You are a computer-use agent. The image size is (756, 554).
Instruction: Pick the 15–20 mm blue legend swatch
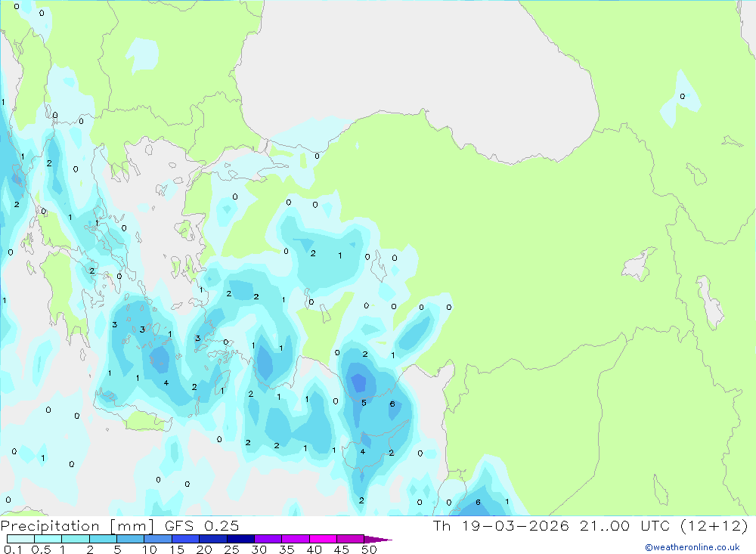point(186,539)
